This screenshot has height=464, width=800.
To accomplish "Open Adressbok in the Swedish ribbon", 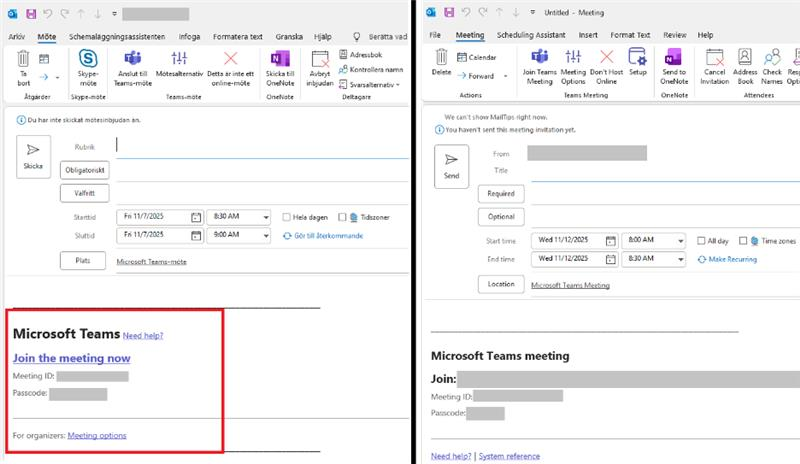I will (x=360, y=55).
